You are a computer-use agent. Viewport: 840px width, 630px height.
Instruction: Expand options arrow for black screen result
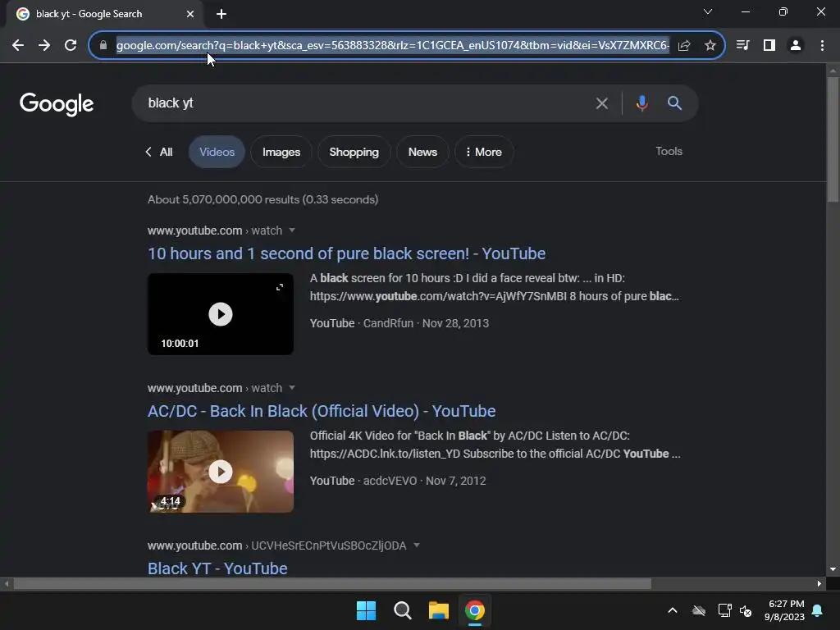coord(292,231)
